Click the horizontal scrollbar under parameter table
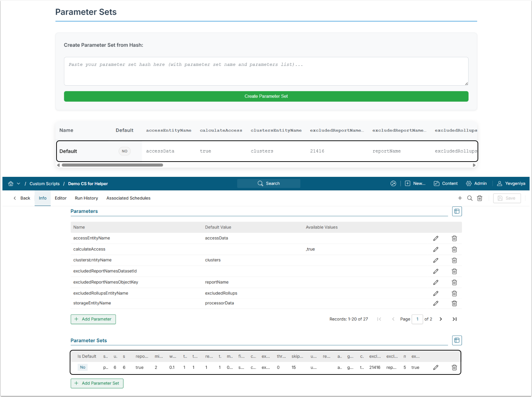 click(x=112, y=165)
